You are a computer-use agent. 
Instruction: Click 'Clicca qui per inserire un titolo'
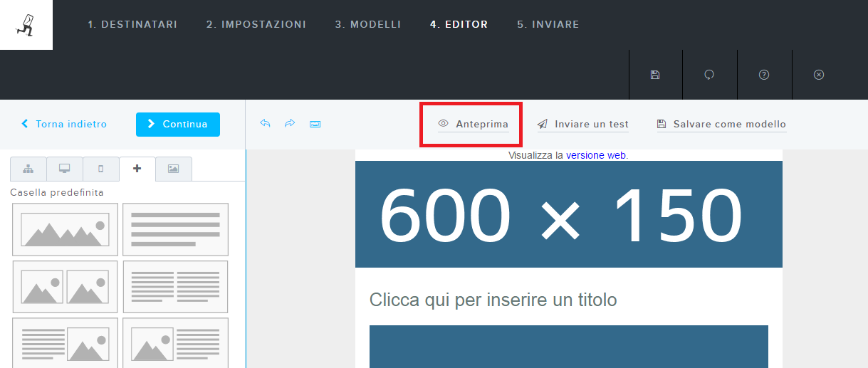pyautogui.click(x=493, y=300)
